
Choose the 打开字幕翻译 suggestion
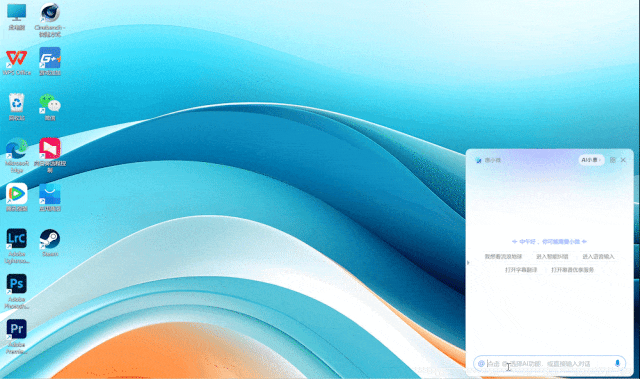point(521,270)
